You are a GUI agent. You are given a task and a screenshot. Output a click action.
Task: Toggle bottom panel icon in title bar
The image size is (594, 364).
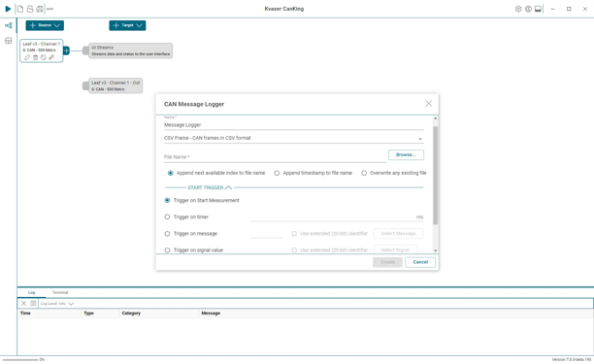(x=538, y=9)
